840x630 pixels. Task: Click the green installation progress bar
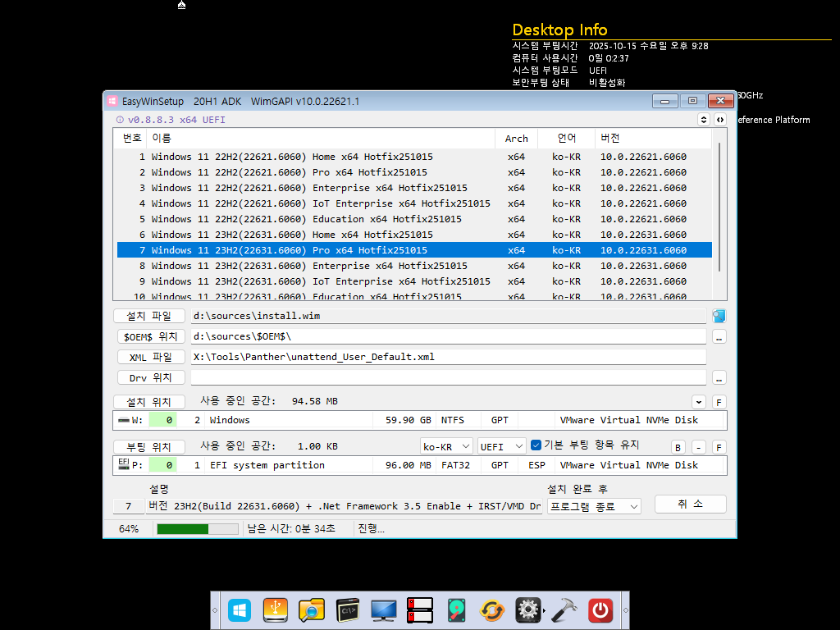coord(197,529)
